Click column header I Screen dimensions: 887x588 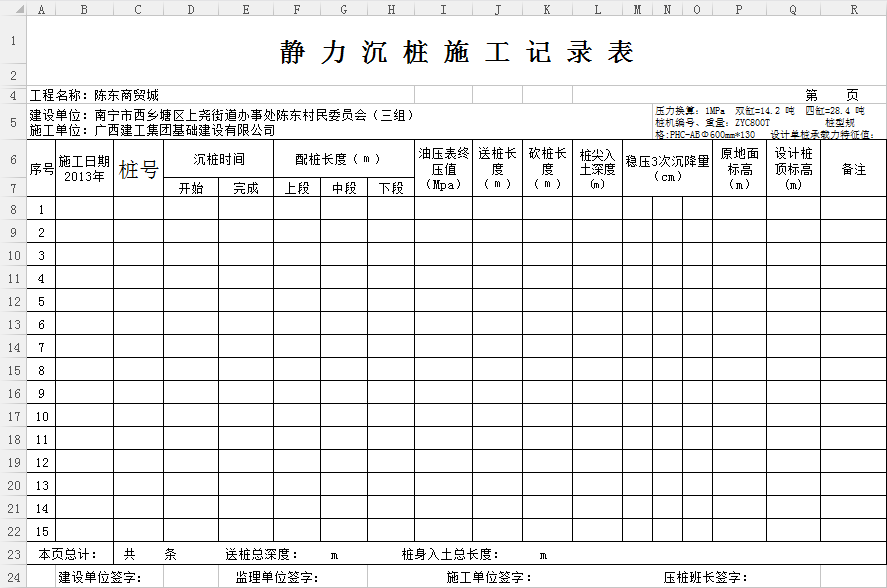coord(443,9)
